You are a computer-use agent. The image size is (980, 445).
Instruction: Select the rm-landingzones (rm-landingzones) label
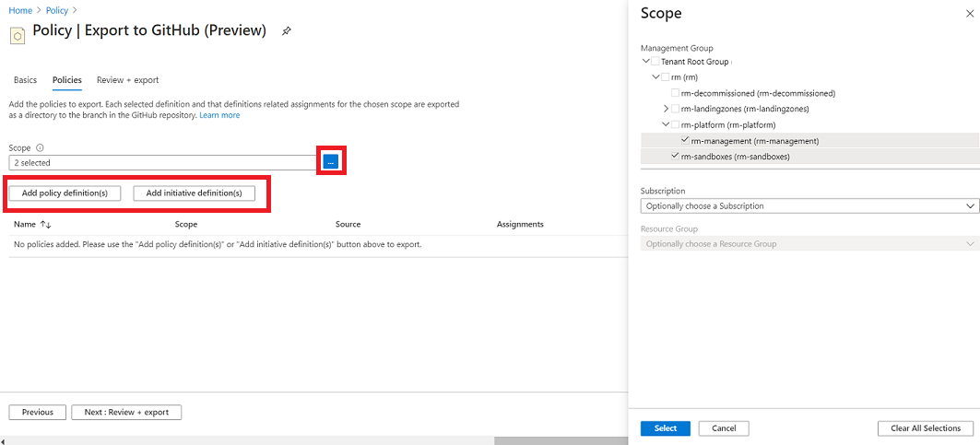pos(745,109)
